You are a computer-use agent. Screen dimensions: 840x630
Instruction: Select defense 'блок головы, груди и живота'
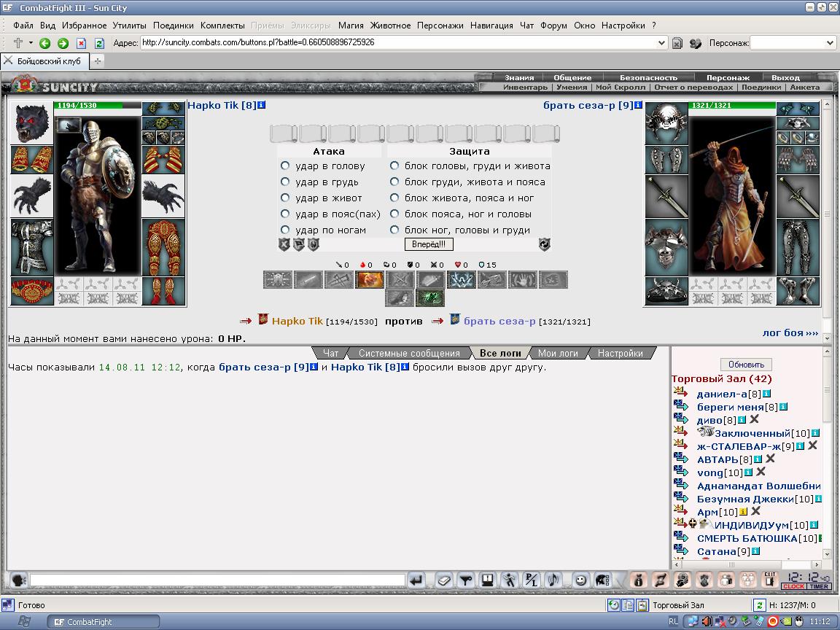pos(394,166)
